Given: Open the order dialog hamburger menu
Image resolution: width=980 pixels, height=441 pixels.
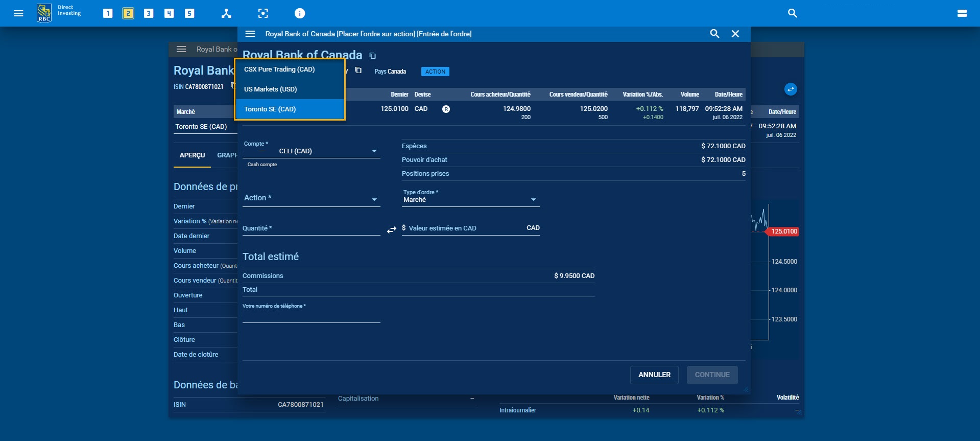Looking at the screenshot, I should point(250,34).
